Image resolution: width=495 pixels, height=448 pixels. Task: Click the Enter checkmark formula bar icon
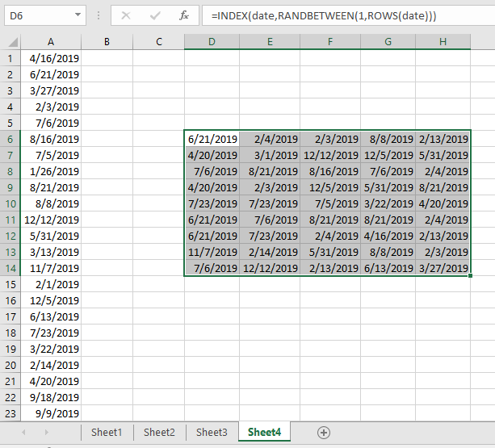point(155,15)
